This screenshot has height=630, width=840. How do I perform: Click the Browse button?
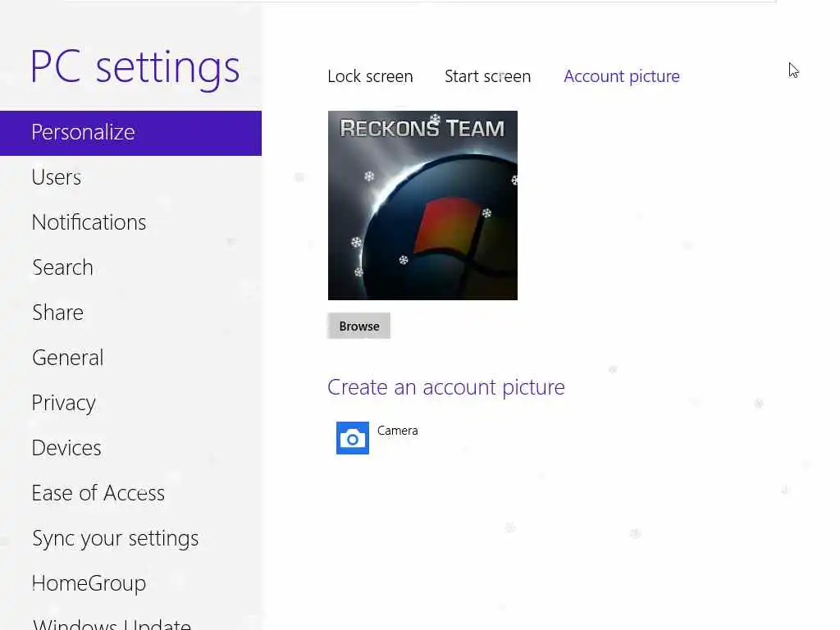click(359, 326)
